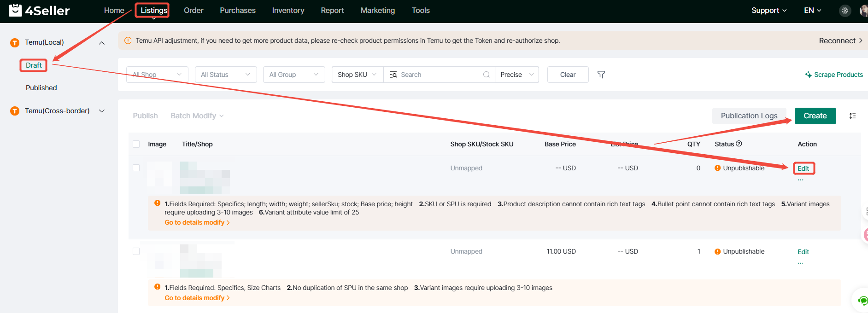Open the All Group dropdown
This screenshot has width=868, height=313.
click(x=294, y=75)
